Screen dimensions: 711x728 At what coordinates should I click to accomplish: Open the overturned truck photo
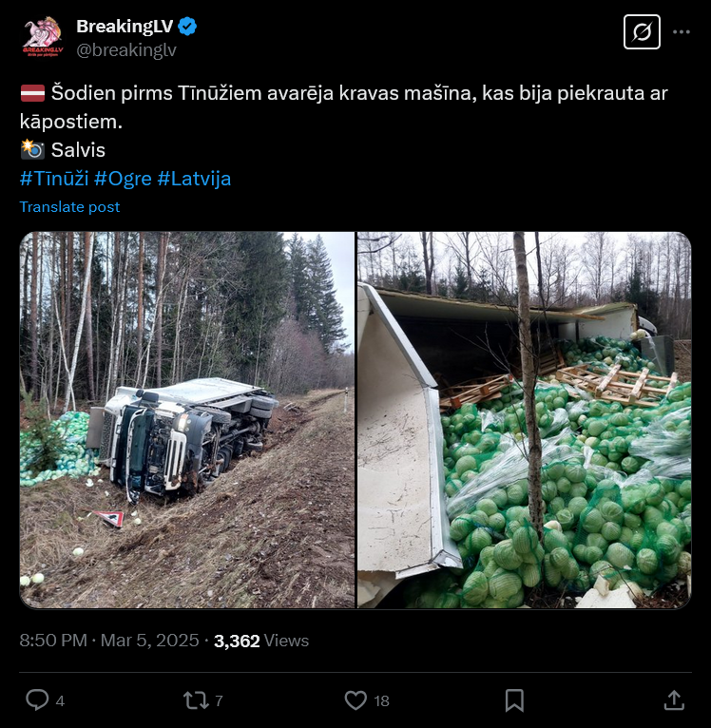click(x=187, y=420)
